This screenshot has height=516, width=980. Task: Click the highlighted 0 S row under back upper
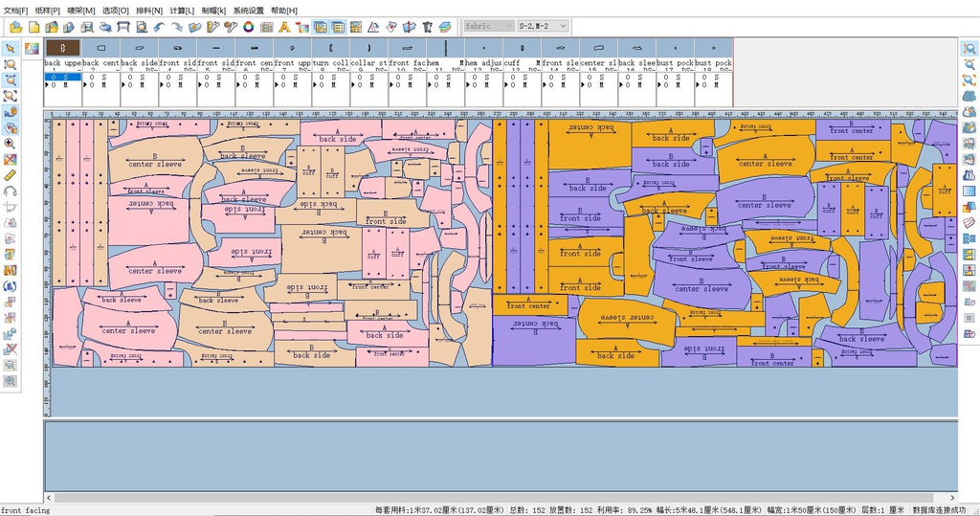tap(62, 77)
